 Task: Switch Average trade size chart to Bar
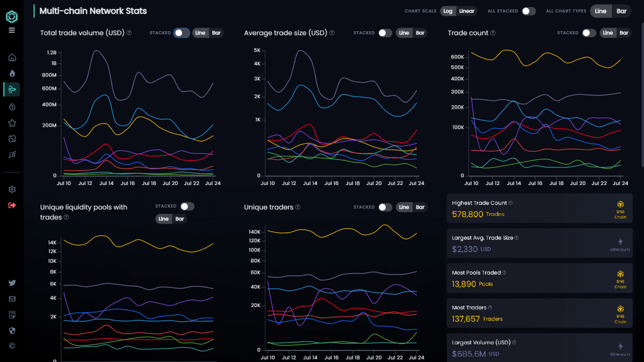coord(420,33)
